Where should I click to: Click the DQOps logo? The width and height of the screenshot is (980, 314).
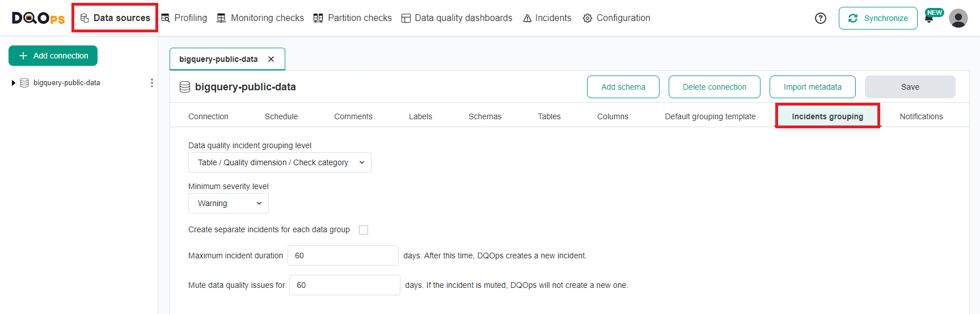tap(39, 18)
